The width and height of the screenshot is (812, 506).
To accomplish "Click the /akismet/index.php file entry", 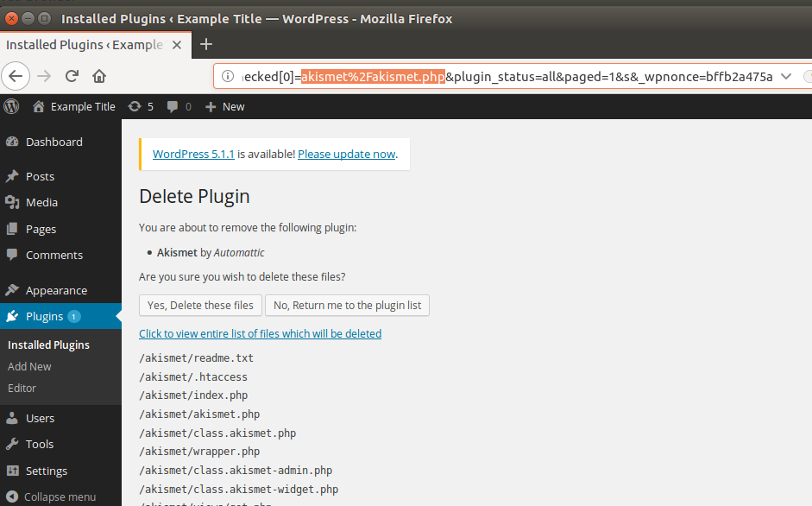I will (x=193, y=395).
